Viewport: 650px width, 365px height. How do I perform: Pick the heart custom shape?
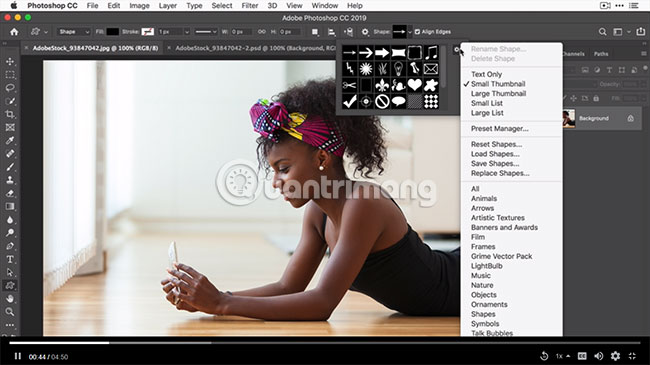pyautogui.click(x=415, y=85)
